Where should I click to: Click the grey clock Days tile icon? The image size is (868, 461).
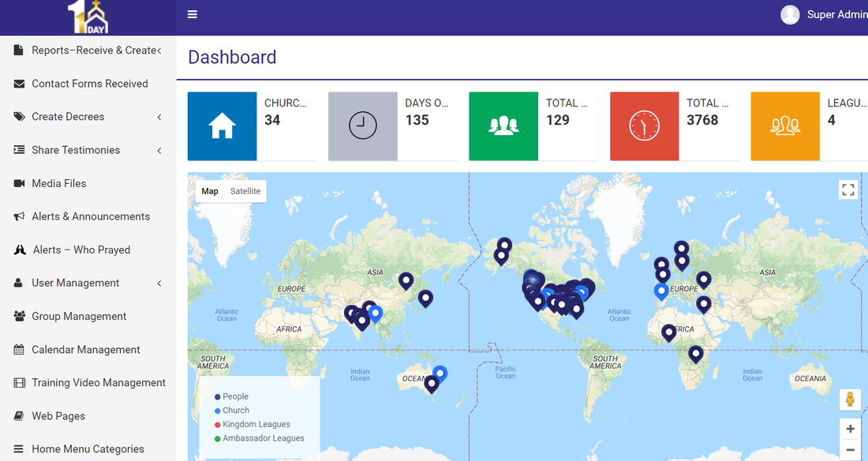363,126
